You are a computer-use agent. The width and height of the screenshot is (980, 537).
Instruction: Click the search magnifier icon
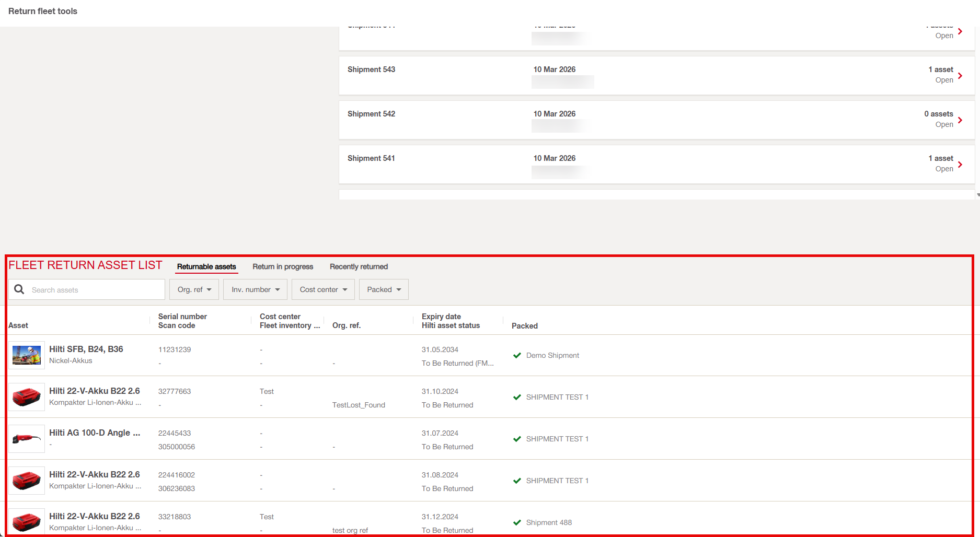pos(19,289)
